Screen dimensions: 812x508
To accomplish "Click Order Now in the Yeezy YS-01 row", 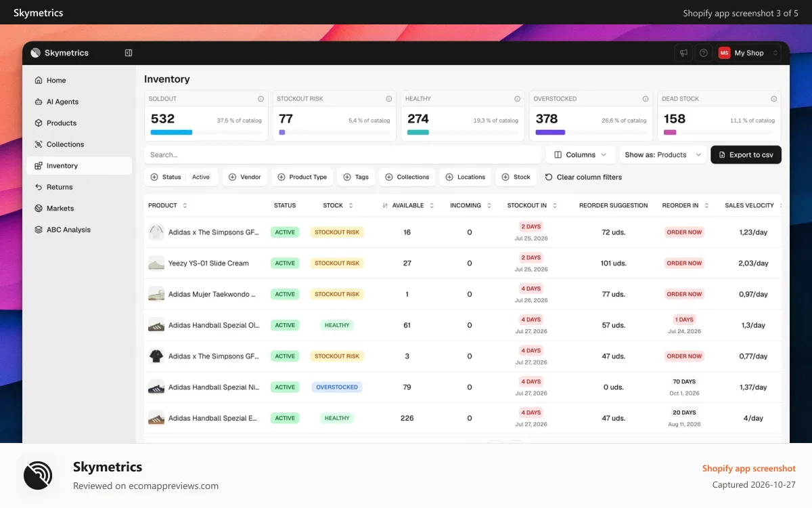I will coord(685,263).
